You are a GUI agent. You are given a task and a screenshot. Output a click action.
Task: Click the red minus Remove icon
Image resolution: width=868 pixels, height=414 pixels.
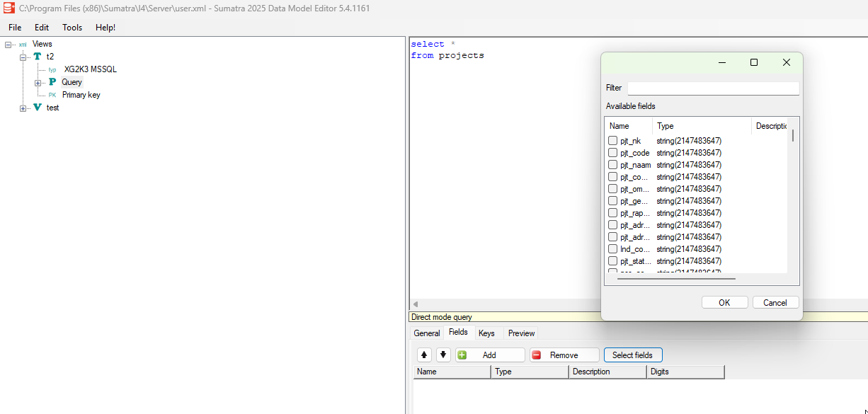pos(537,355)
